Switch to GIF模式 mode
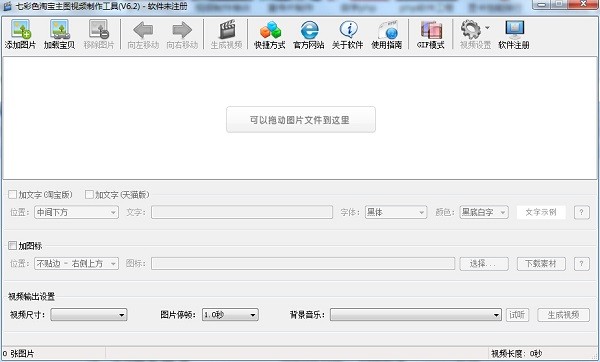600x362 pixels. (431, 34)
